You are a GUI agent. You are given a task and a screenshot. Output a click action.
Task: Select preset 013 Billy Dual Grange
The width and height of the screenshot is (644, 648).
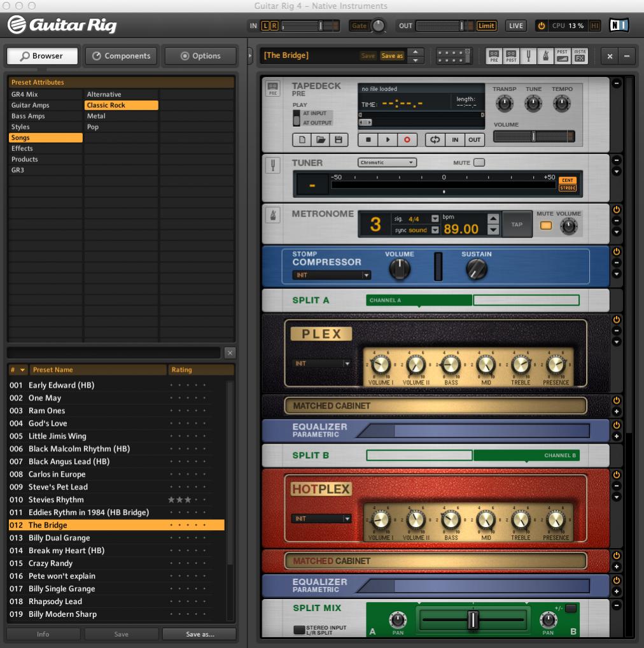116,538
